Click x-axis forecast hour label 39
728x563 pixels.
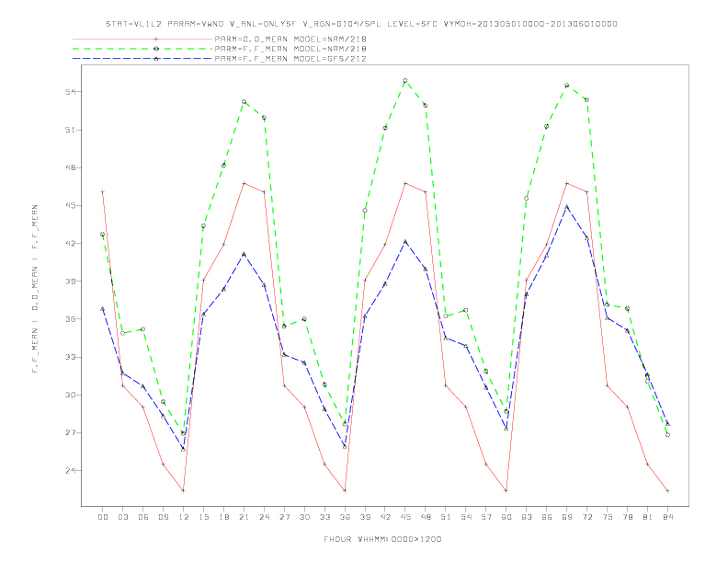coord(365,517)
